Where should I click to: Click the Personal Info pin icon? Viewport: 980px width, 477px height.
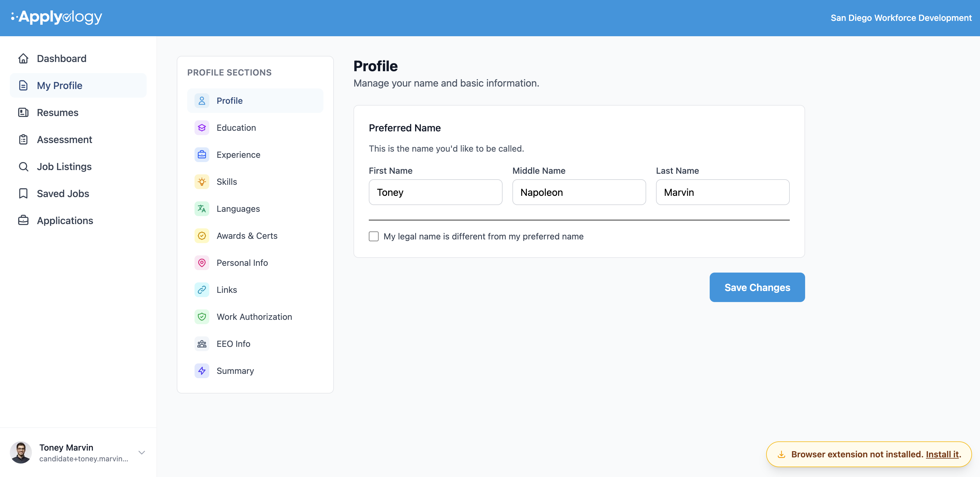pyautogui.click(x=202, y=263)
